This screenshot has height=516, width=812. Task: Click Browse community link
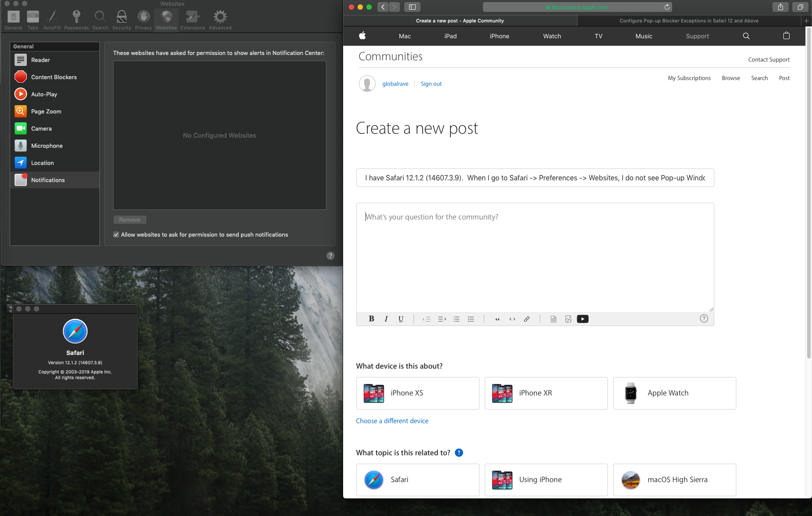(731, 78)
